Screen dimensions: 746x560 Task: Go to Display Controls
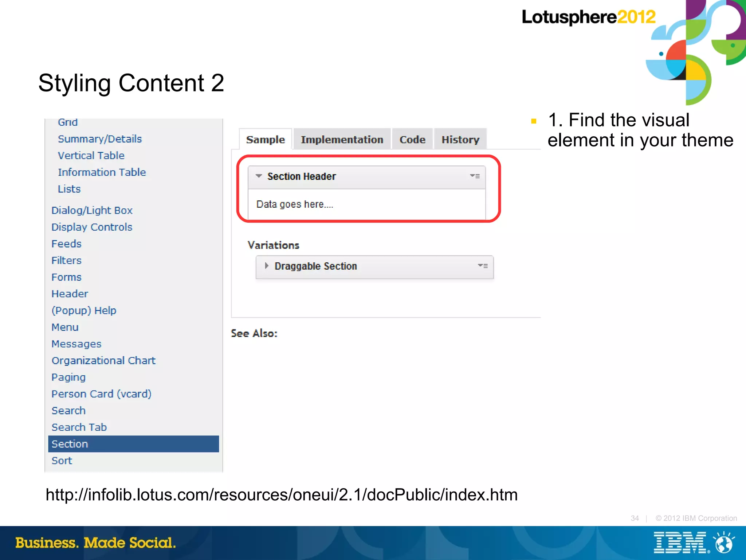pyautogui.click(x=92, y=227)
